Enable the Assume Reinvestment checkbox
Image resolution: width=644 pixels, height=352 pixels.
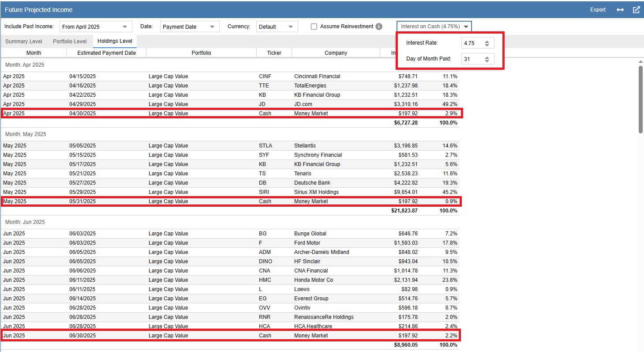click(x=314, y=26)
